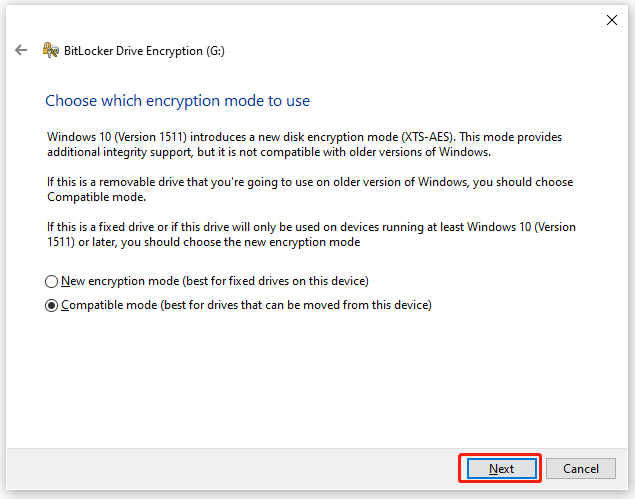Click the phrase 'additional integrity support' in the description
The height and width of the screenshot is (499, 635).
click(120, 152)
